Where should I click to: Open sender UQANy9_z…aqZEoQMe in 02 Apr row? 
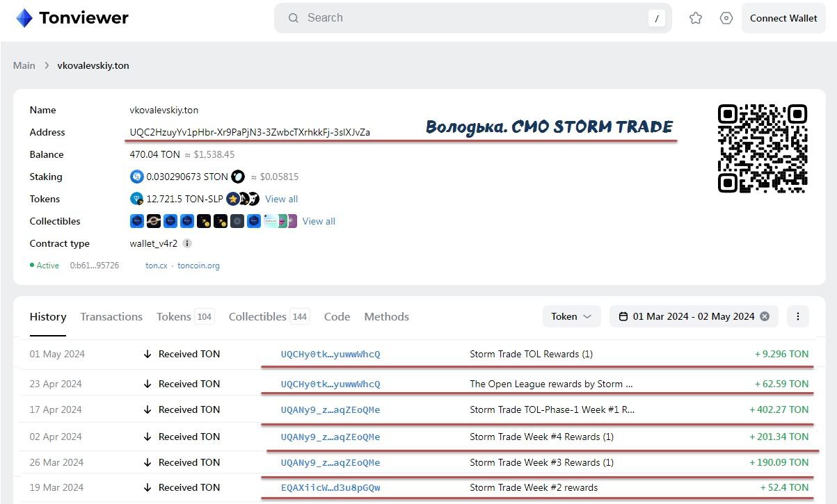(x=330, y=437)
